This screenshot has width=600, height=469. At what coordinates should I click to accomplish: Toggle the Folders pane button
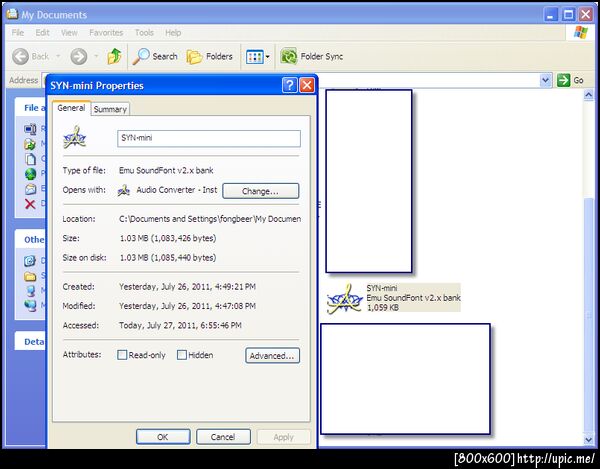[x=210, y=57]
